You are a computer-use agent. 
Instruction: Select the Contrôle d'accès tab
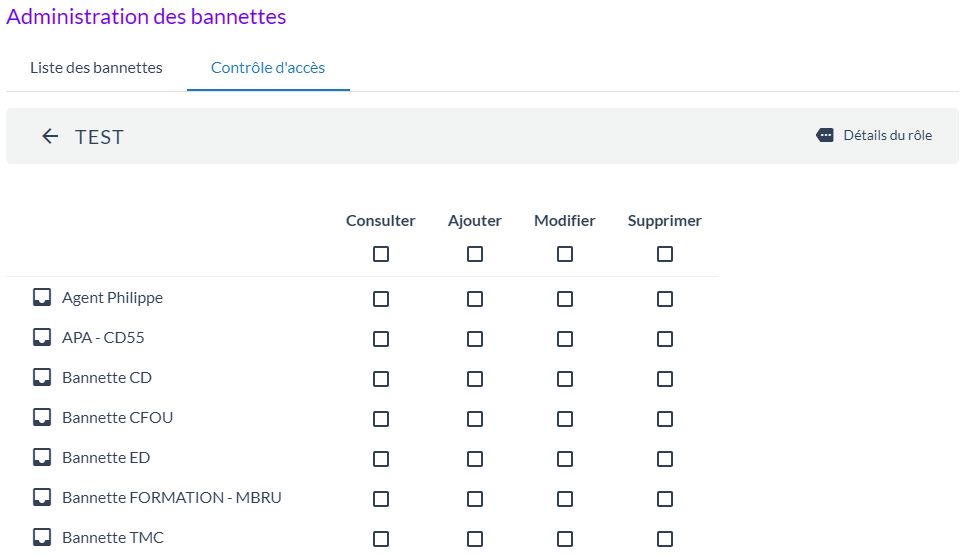268,68
